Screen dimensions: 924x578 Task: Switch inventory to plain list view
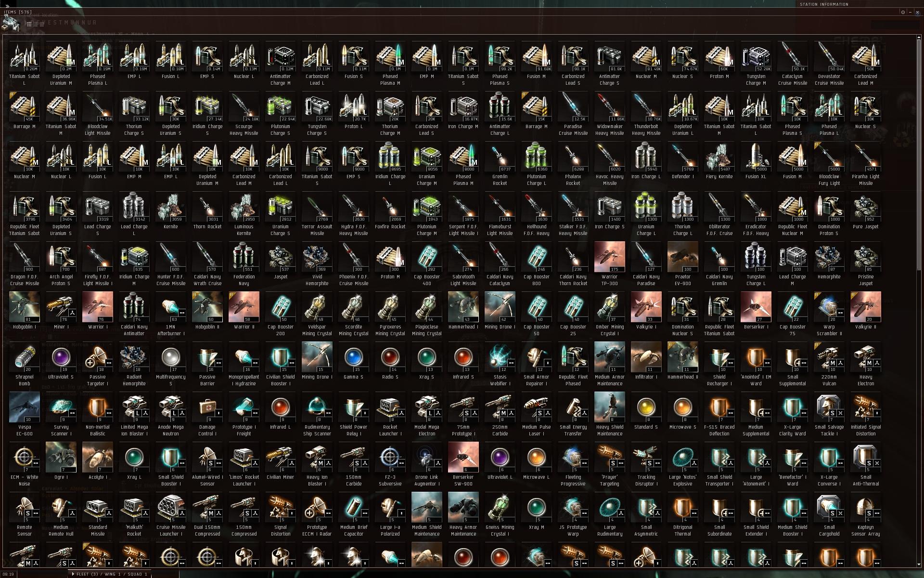click(x=42, y=24)
